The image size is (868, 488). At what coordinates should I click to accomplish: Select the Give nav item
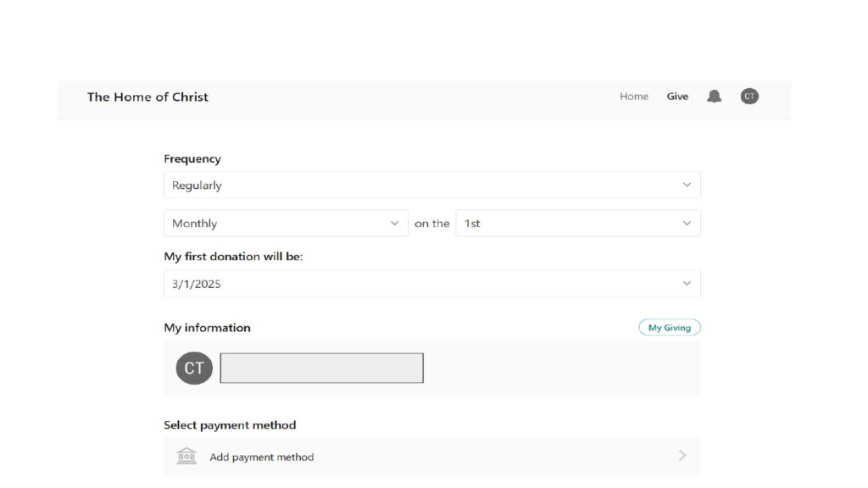[x=677, y=97]
